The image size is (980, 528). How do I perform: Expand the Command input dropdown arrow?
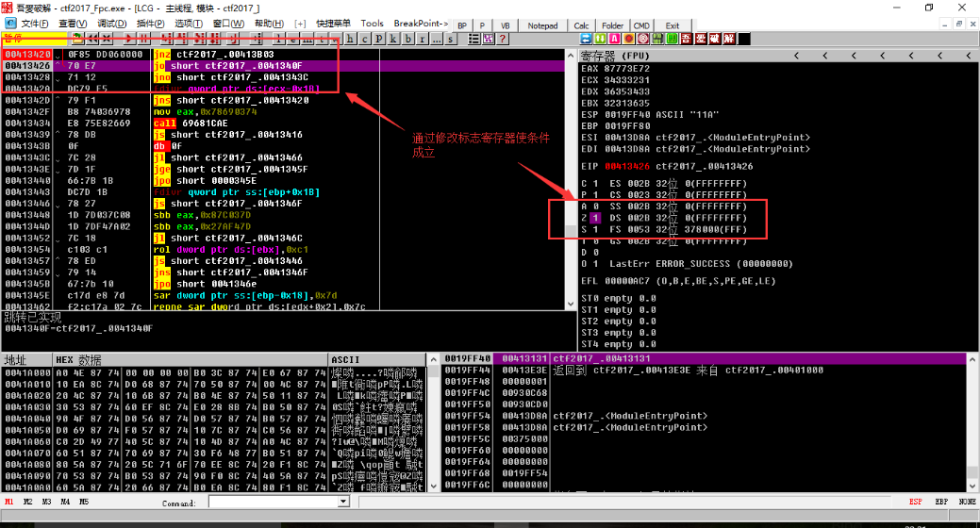tap(343, 503)
